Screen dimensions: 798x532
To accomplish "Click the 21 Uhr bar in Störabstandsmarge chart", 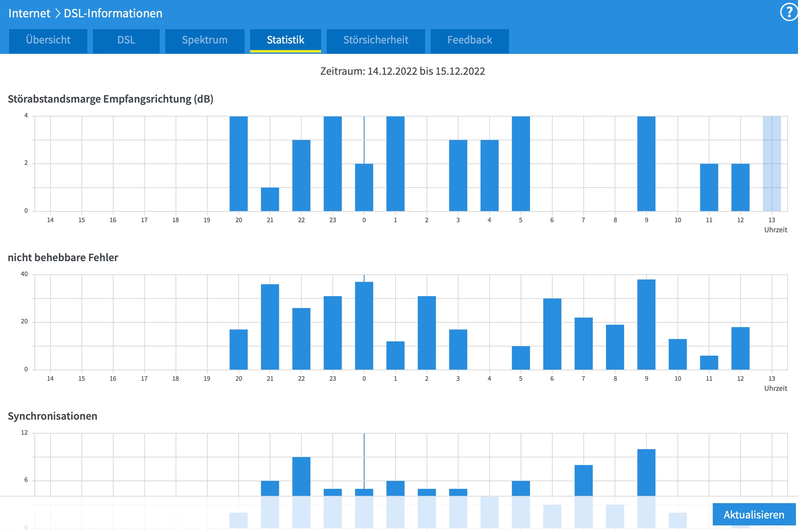I will 270,199.
